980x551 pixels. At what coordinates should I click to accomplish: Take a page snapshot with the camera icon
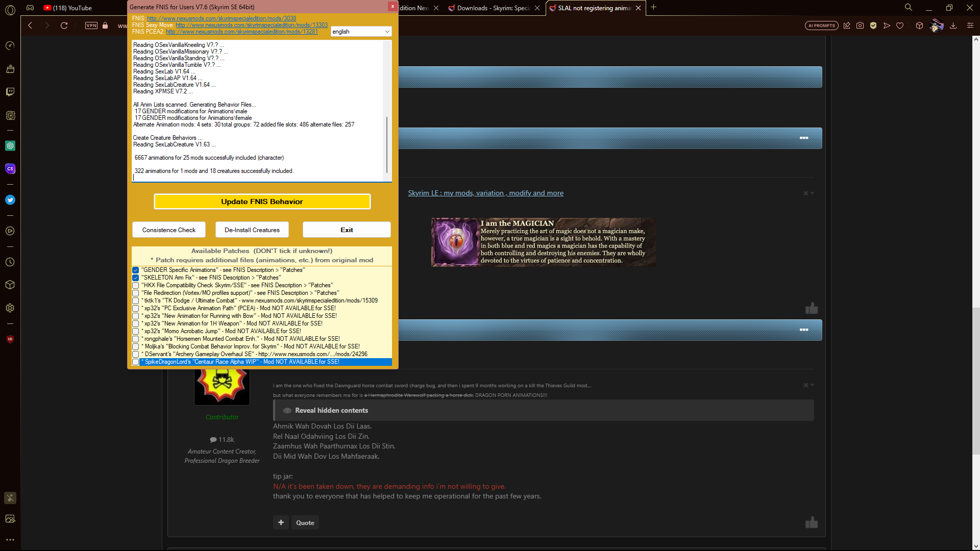tap(860, 25)
